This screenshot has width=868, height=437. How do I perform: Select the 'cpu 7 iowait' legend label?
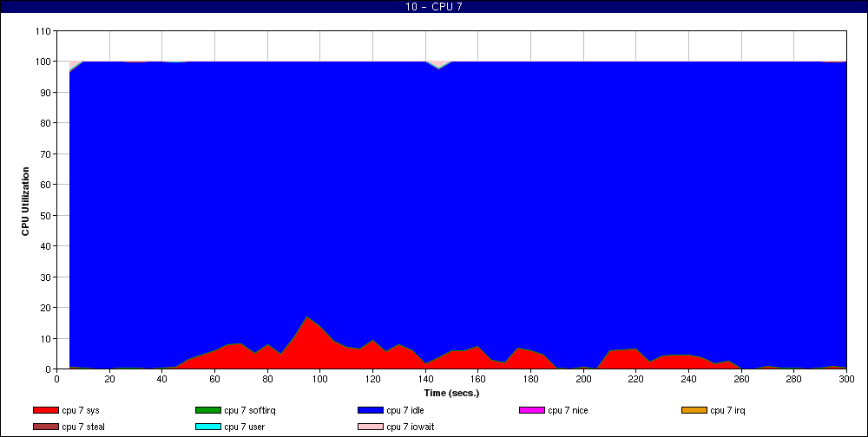click(x=411, y=427)
